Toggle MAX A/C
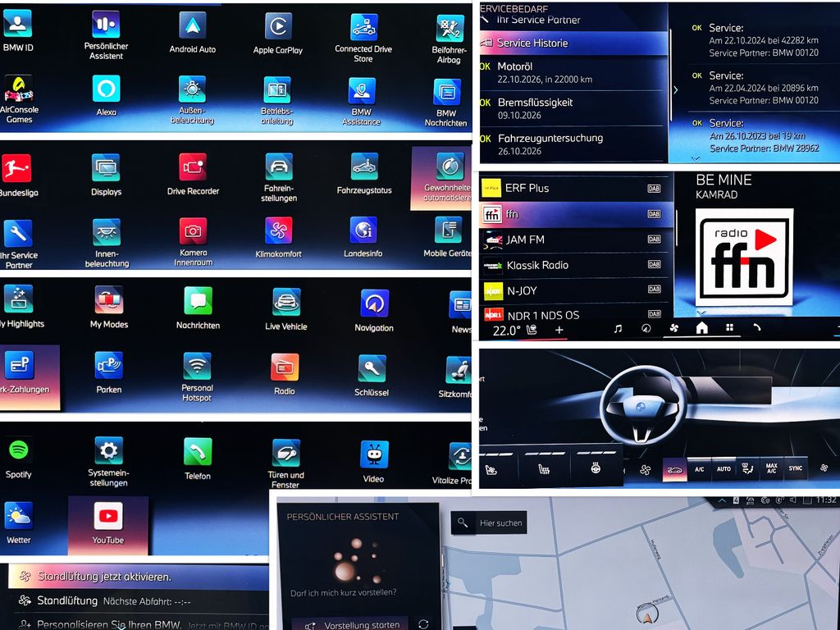This screenshot has height=630, width=840. pyautogui.click(x=771, y=468)
